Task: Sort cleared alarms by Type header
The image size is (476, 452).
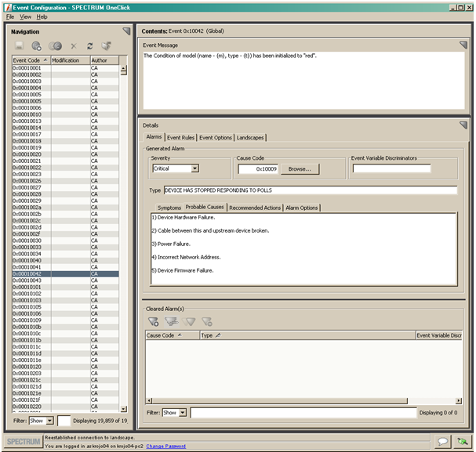Action: [x=307, y=335]
